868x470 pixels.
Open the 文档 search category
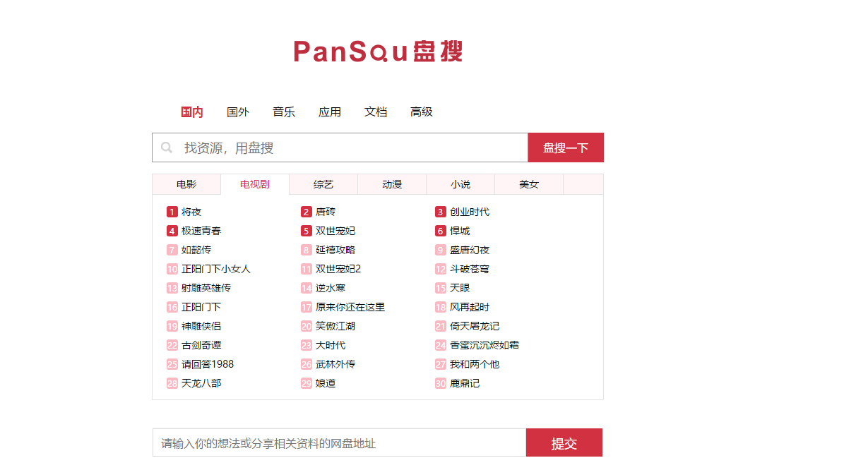pos(376,112)
